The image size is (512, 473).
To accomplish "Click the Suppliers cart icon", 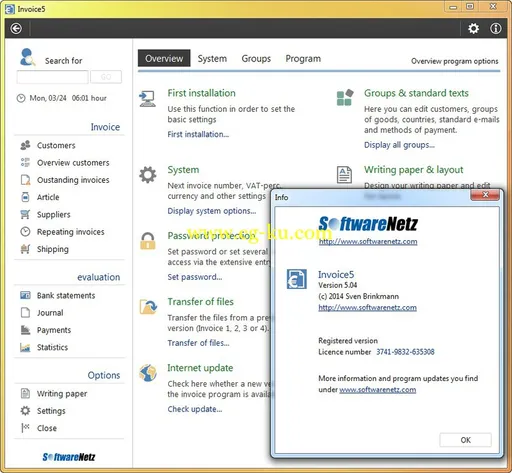I will (x=25, y=214).
